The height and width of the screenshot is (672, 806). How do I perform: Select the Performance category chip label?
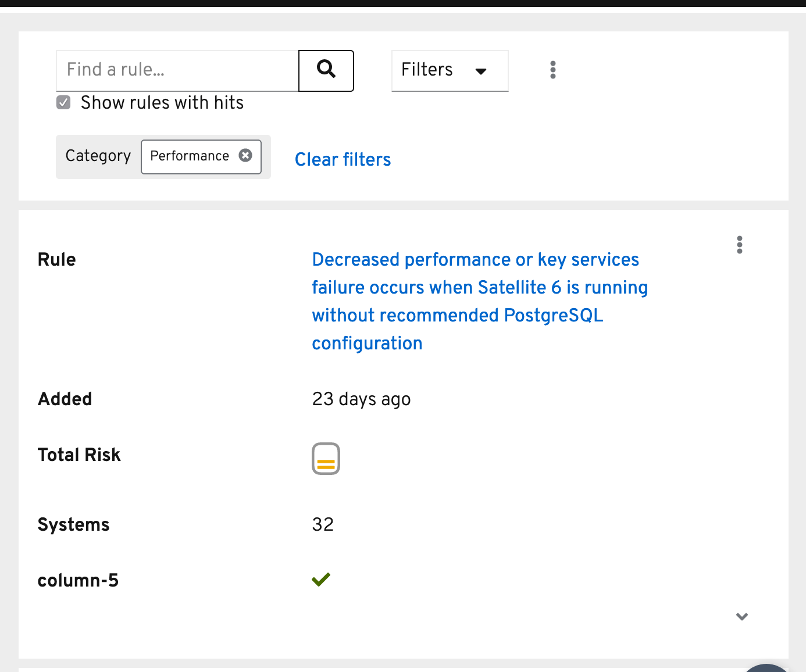[190, 156]
